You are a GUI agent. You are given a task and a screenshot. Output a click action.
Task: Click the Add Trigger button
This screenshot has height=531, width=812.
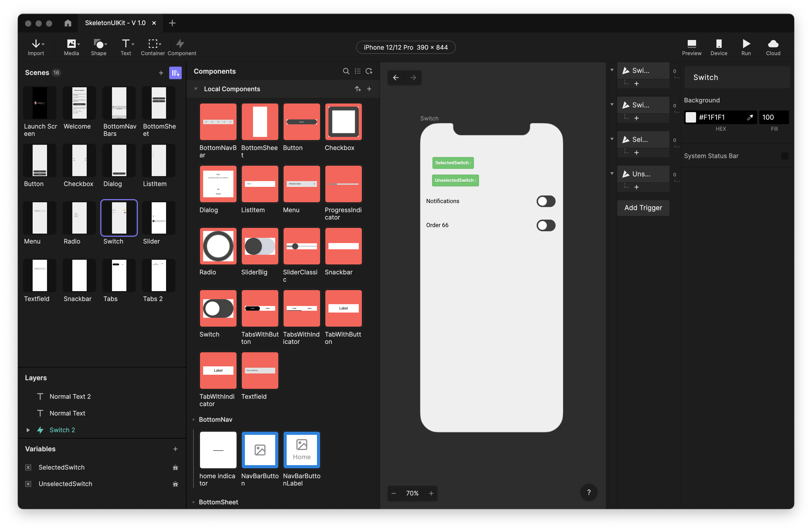[x=643, y=208]
